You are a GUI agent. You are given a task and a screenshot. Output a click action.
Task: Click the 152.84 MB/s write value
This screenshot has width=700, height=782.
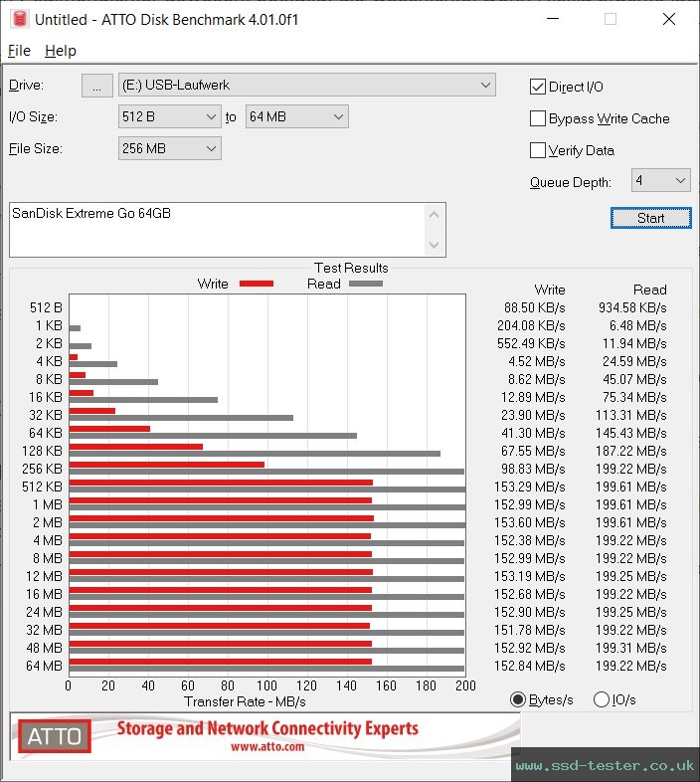pyautogui.click(x=530, y=667)
